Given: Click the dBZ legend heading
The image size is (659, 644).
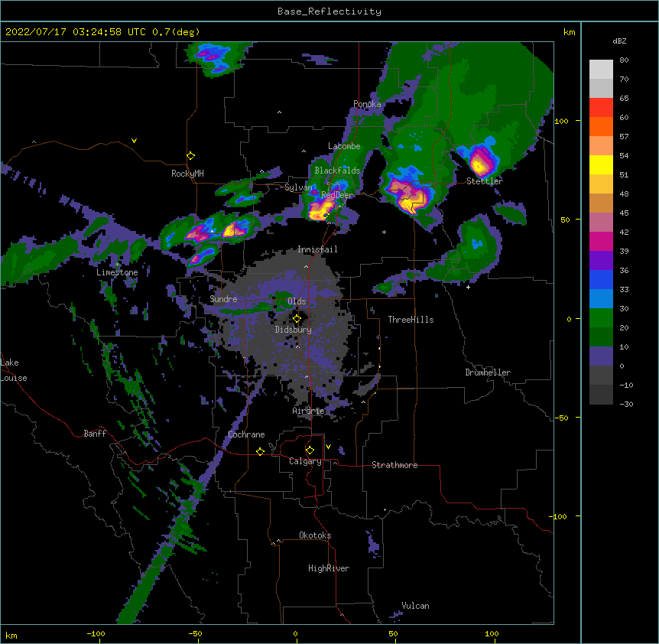Looking at the screenshot, I should 619,41.
